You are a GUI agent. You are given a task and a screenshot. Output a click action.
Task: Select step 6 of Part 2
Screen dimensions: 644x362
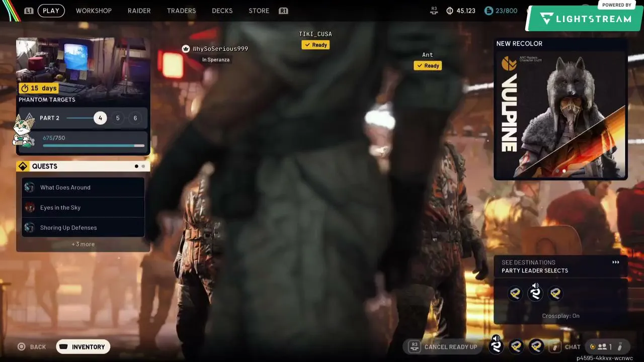pos(135,118)
